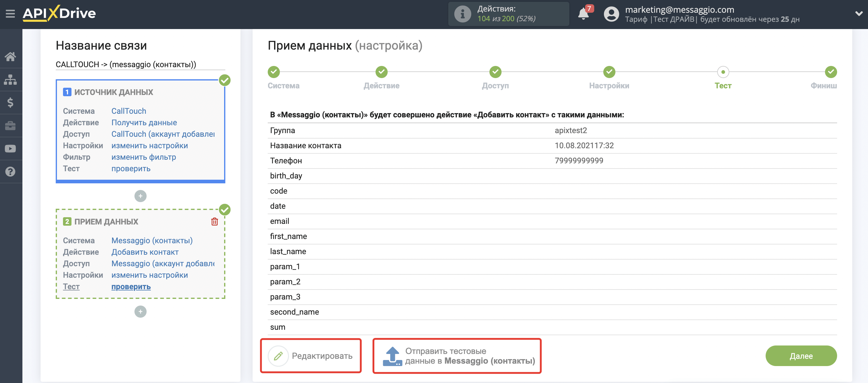Click the first_name row label
868x383 pixels.
288,237
